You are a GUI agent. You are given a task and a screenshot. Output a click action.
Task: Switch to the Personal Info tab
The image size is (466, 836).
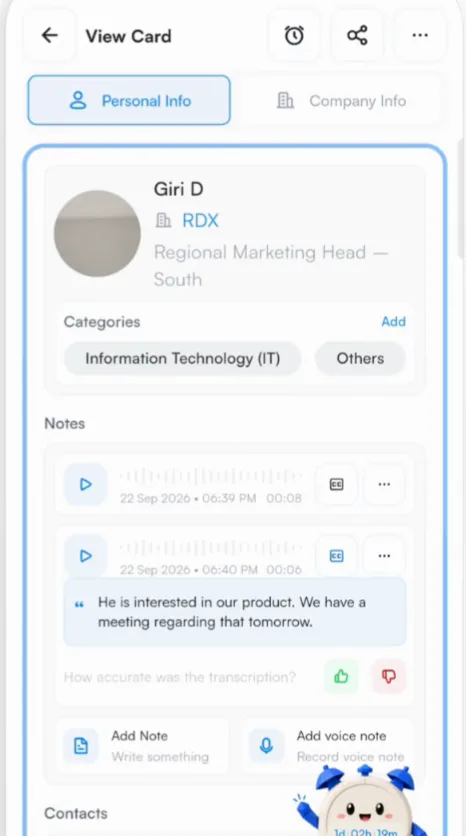pyautogui.click(x=129, y=100)
